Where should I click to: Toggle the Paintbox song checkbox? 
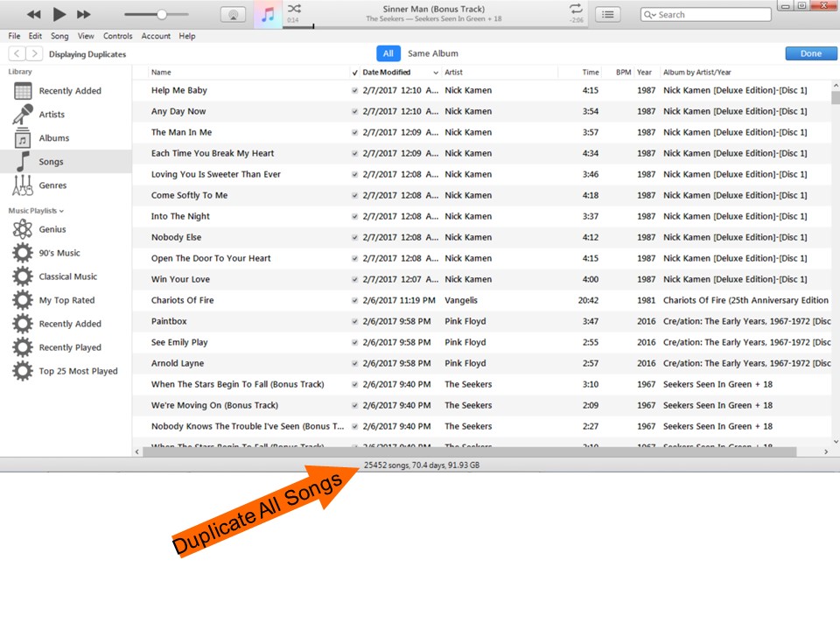click(x=354, y=321)
